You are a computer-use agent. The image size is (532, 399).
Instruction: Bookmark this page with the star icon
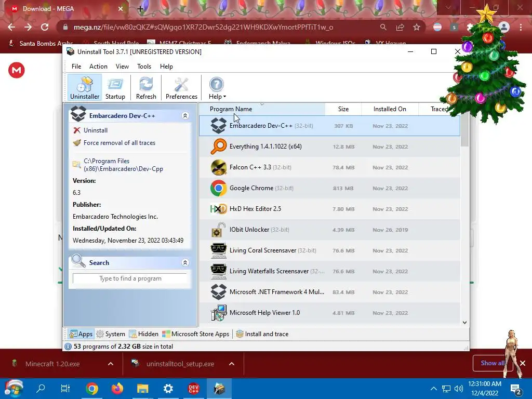417,27
